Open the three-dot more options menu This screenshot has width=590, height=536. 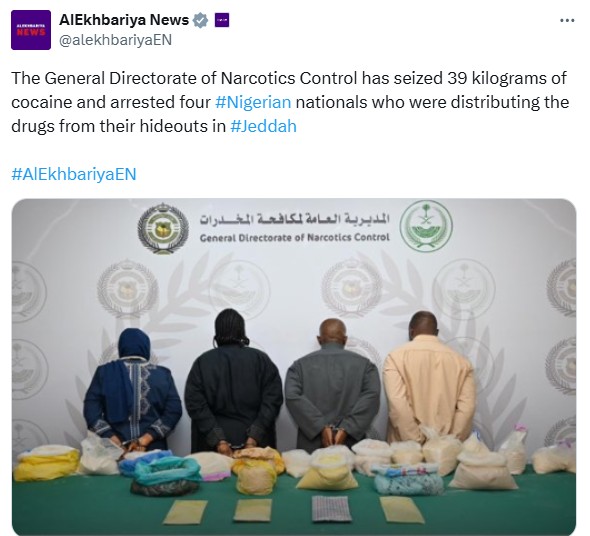[567, 21]
